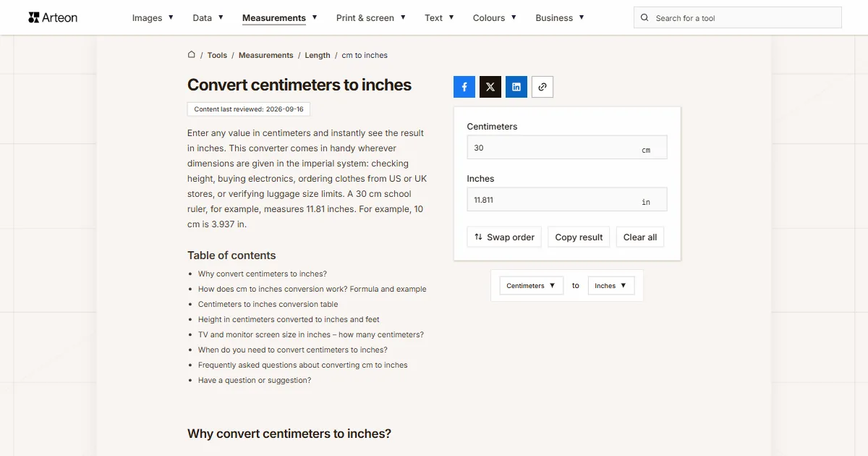Click the 'Table of contents' heading

tap(231, 256)
